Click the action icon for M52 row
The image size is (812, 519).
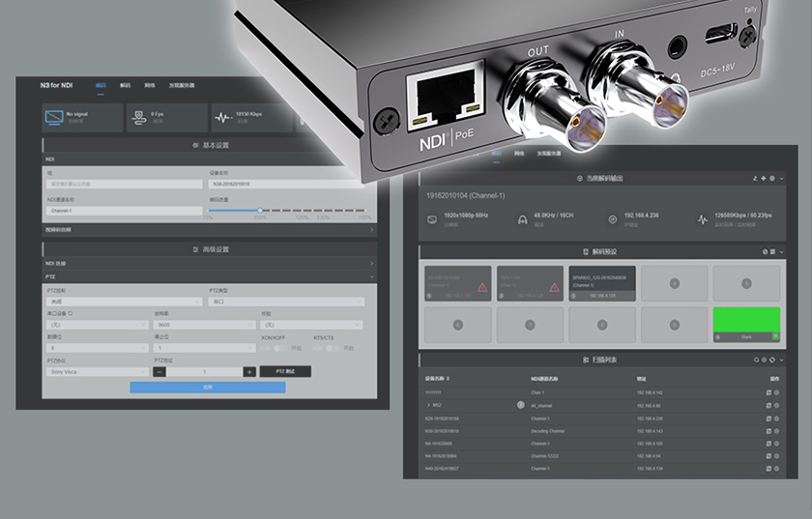(x=768, y=406)
